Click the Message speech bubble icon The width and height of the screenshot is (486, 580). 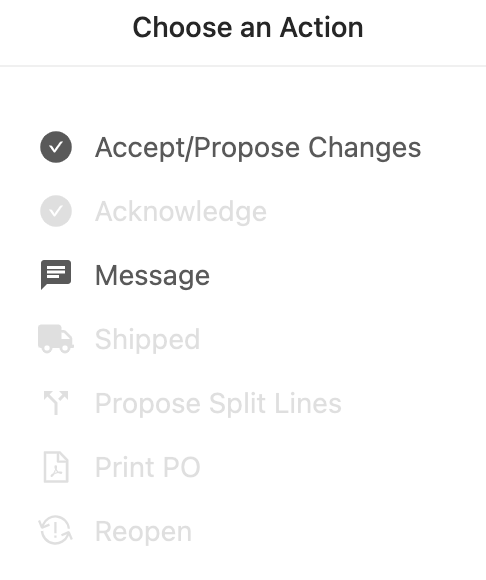(x=56, y=275)
